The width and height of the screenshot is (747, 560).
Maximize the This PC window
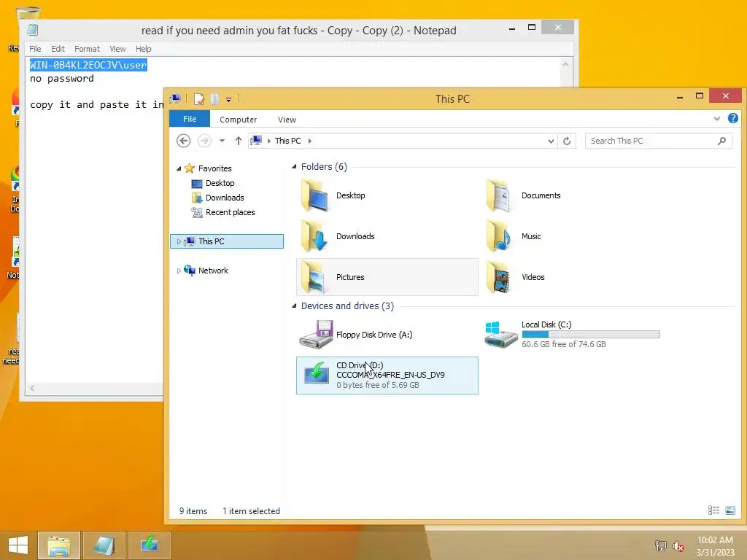(x=700, y=96)
